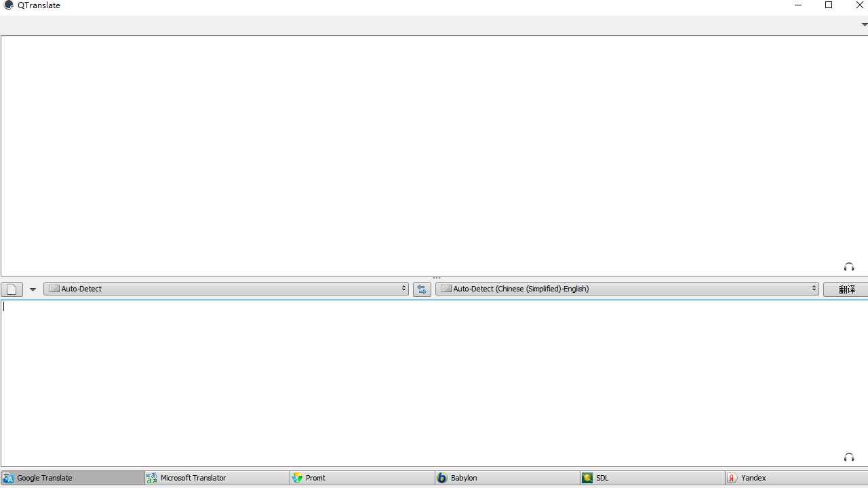This screenshot has width=868, height=488.
Task: Click the headphones icon in lower pane
Action: (x=848, y=457)
